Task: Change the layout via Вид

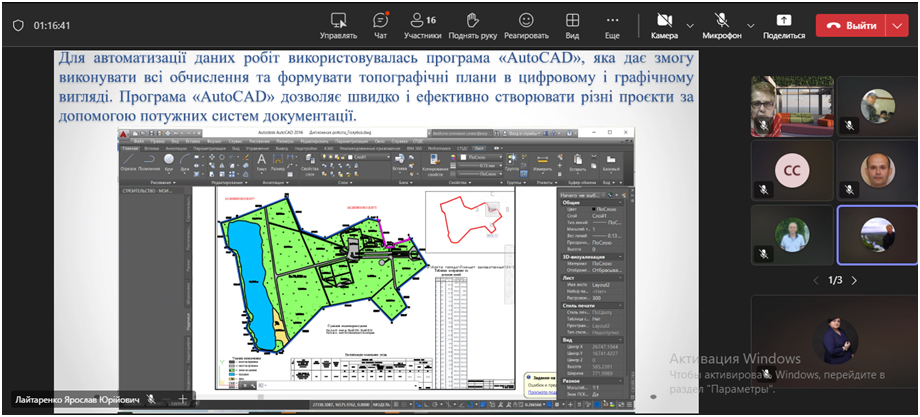Action: 572,25
